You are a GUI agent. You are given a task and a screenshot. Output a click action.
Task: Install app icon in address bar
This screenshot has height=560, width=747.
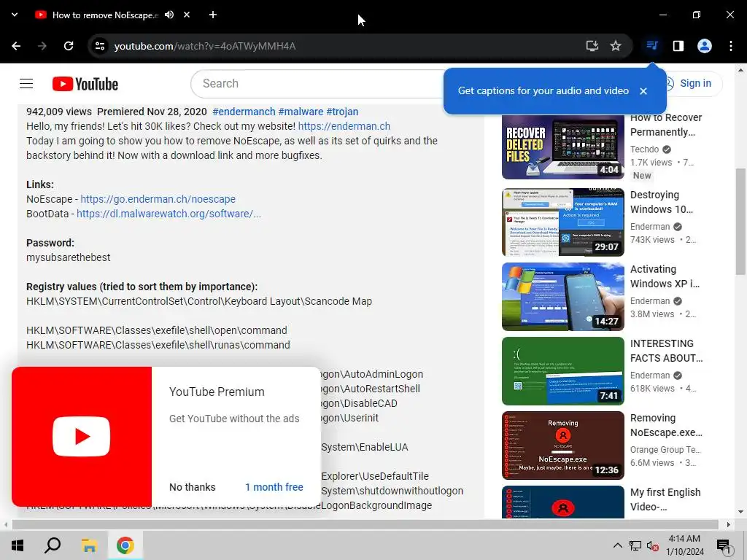tap(592, 46)
